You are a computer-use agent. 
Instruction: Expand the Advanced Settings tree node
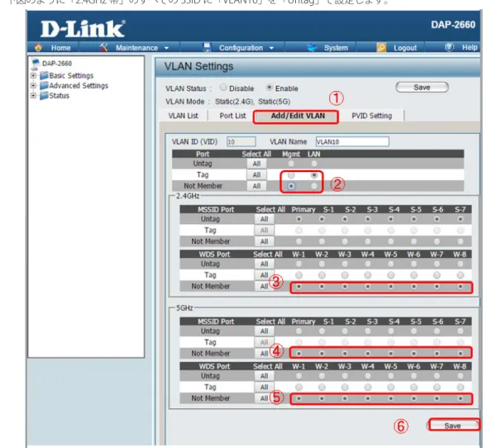click(33, 85)
